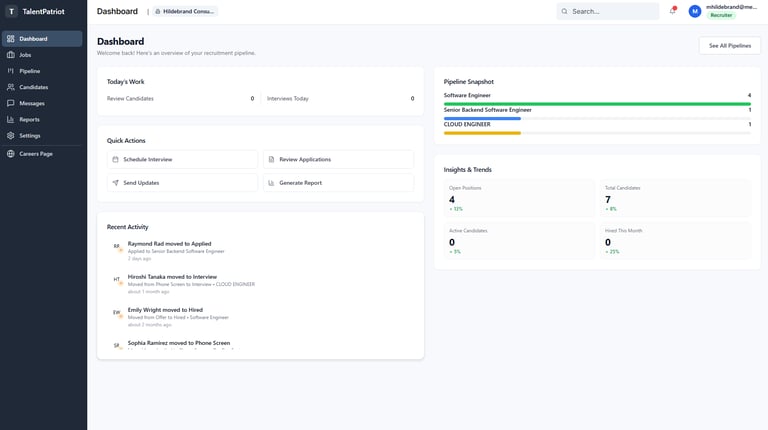
Task: Open the Open Positions insight card
Action: pos(519,198)
